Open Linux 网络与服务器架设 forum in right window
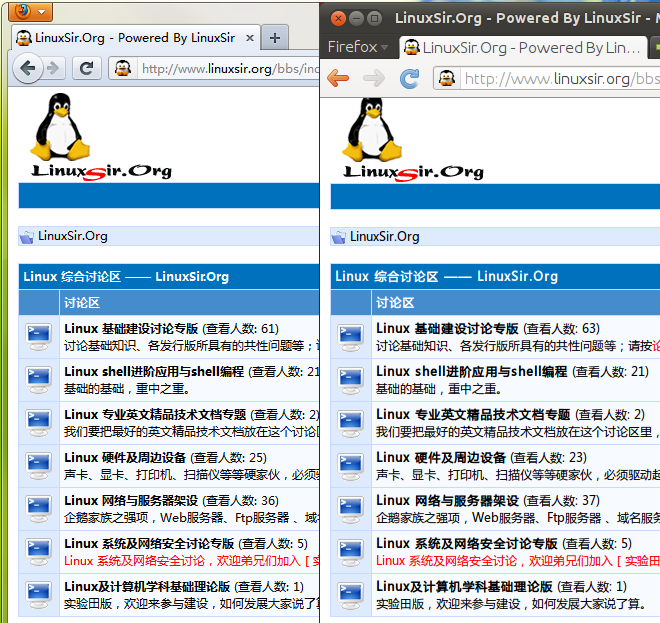 point(447,501)
